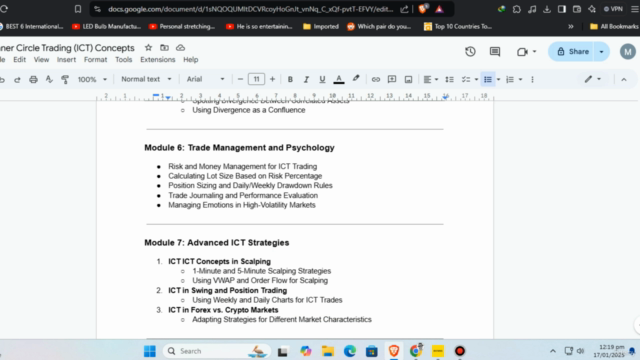Image resolution: width=640 pixels, height=360 pixels.
Task: Insert a link with the chain icon
Action: coord(376,79)
